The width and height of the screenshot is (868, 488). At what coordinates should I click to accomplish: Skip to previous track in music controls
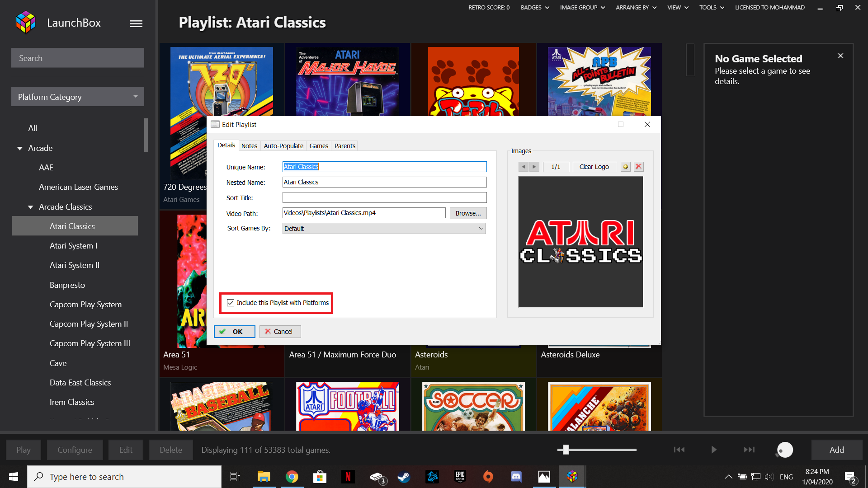pos(679,450)
